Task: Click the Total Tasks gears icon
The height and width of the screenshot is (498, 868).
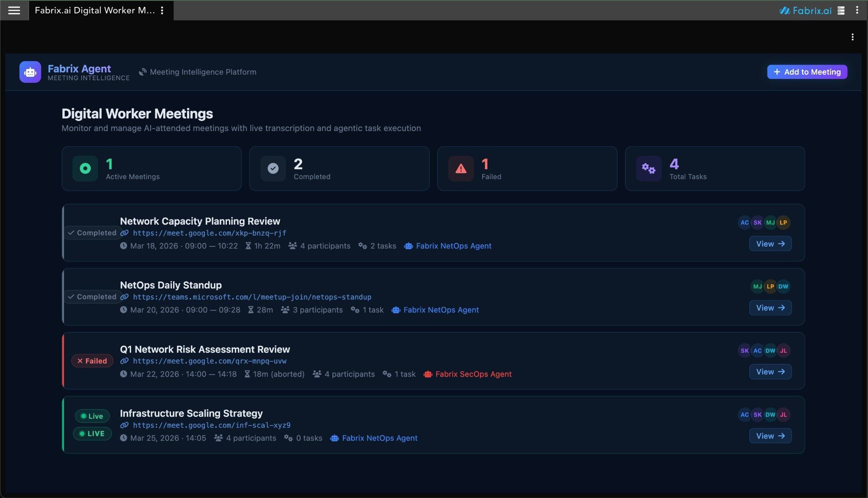Action: click(648, 168)
